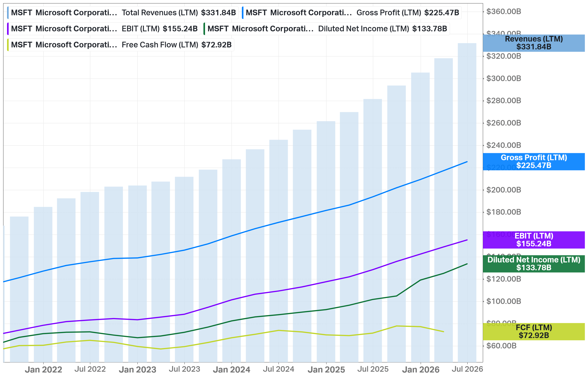Screen dimensions: 588x376
Task: Click the $100.00B y-axis label
Action: 504,301
